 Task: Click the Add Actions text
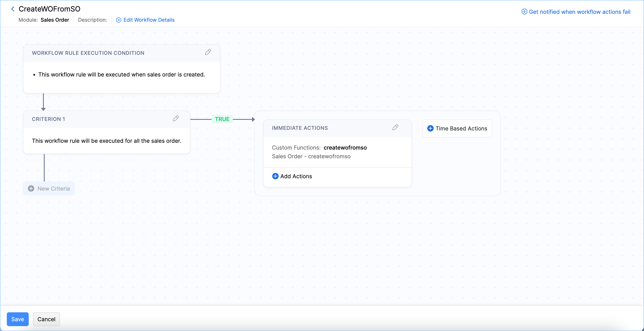(296, 176)
